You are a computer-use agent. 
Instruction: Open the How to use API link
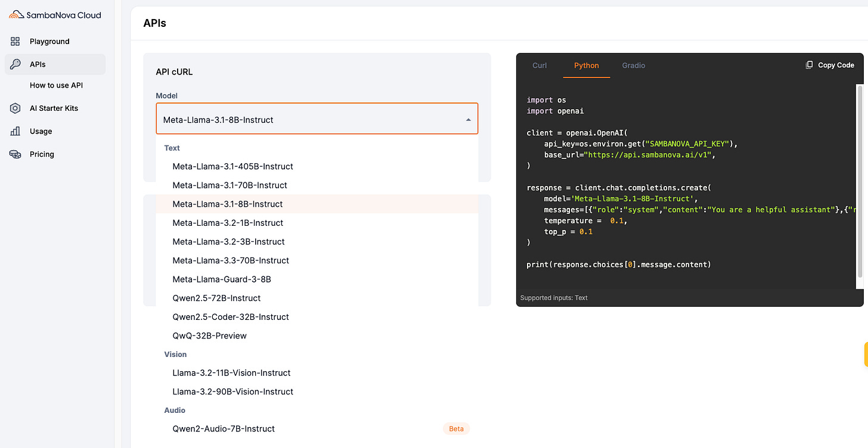56,85
